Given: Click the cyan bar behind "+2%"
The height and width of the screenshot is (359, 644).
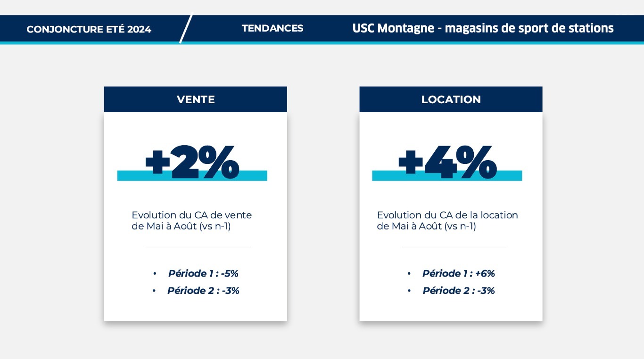Looking at the screenshot, I should (255, 176).
